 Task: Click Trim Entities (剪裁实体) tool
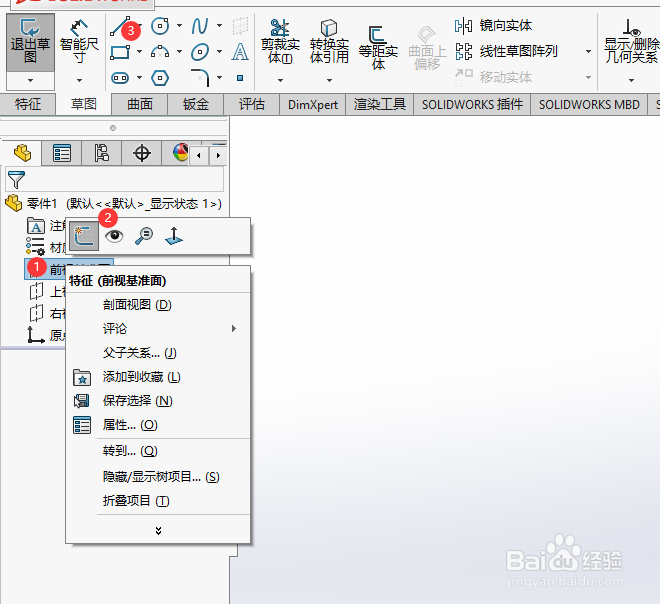[280, 42]
